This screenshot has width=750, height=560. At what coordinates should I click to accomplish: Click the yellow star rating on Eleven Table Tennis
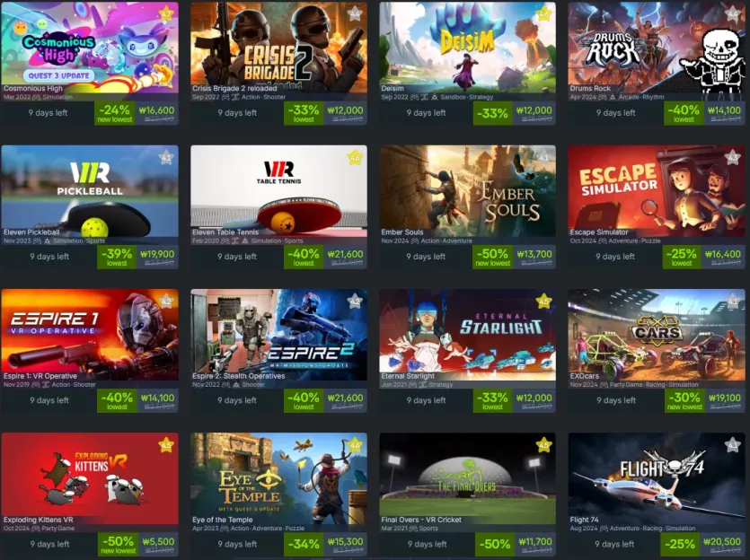pos(355,157)
